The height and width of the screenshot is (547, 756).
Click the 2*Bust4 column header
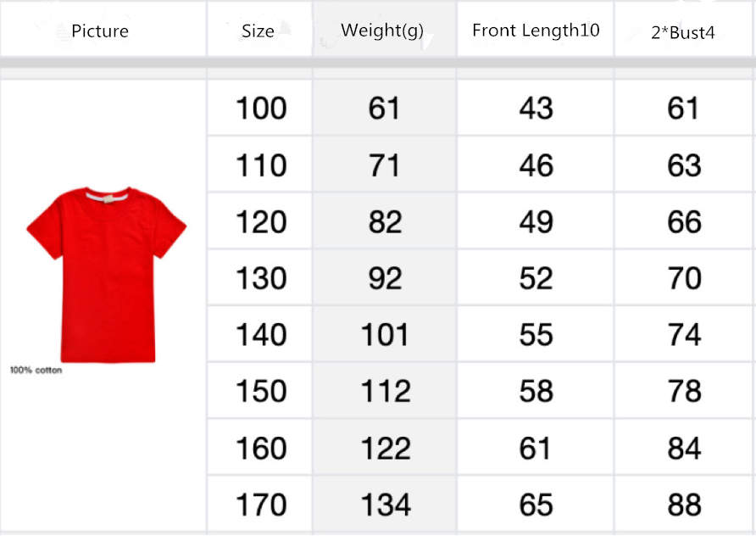point(683,31)
